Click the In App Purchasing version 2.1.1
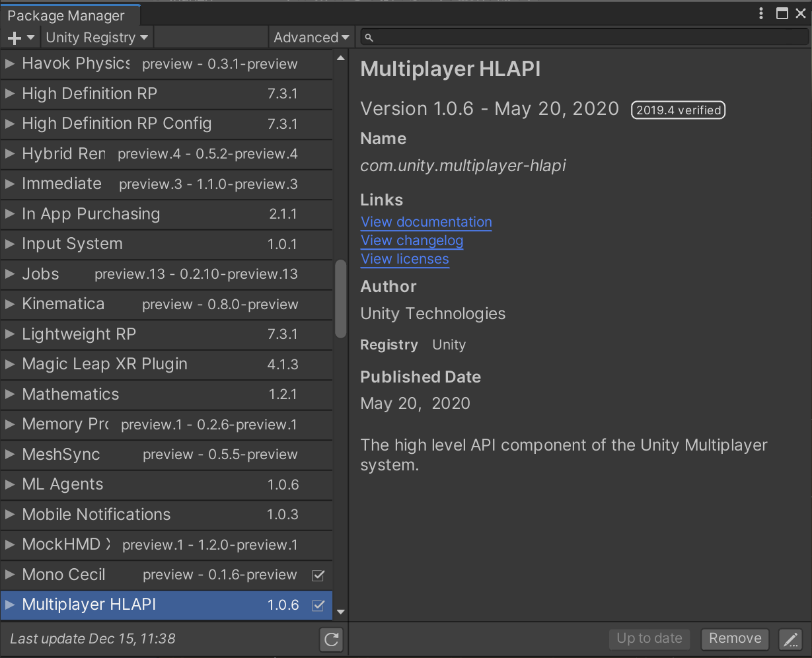812x658 pixels. (283, 214)
